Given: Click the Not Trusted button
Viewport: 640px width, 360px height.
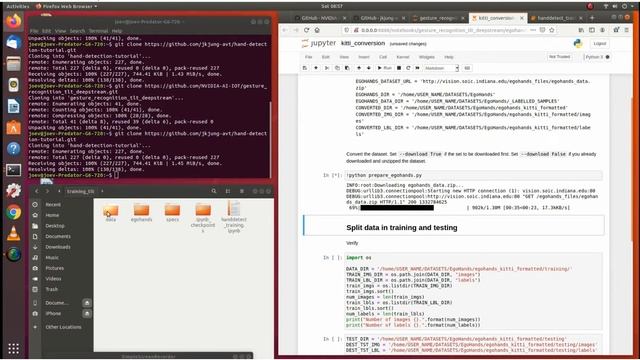Looking at the screenshot, I should coord(560,57).
